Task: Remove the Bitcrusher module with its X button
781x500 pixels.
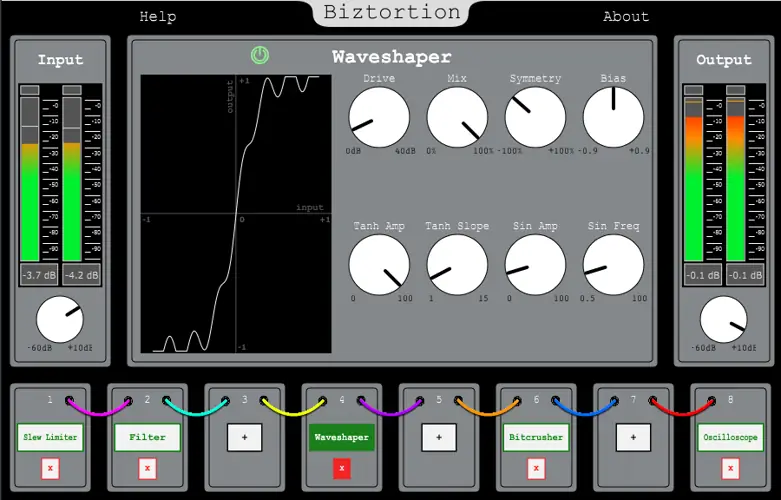Action: pos(536,468)
